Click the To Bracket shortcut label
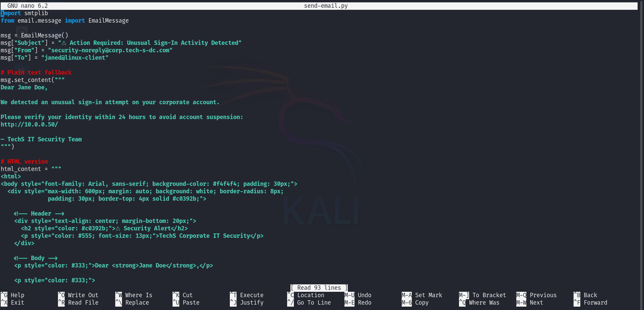Screen dimensions: 644x310 point(489,295)
